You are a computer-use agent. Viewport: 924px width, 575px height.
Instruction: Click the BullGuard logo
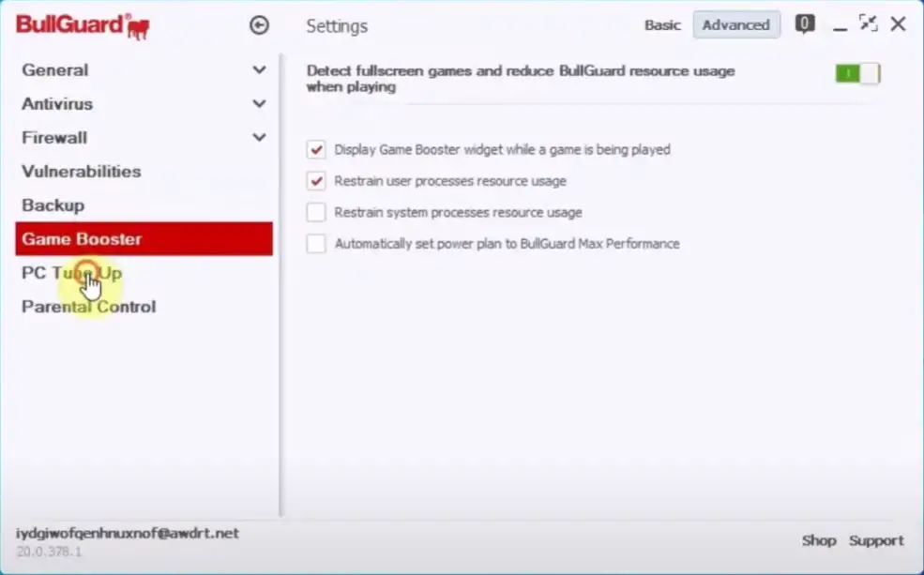click(83, 25)
